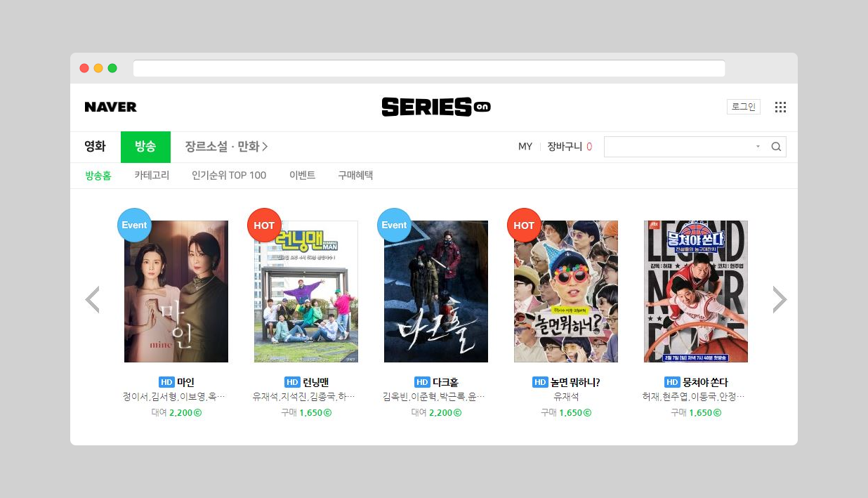Click the cart count 0

point(589,147)
